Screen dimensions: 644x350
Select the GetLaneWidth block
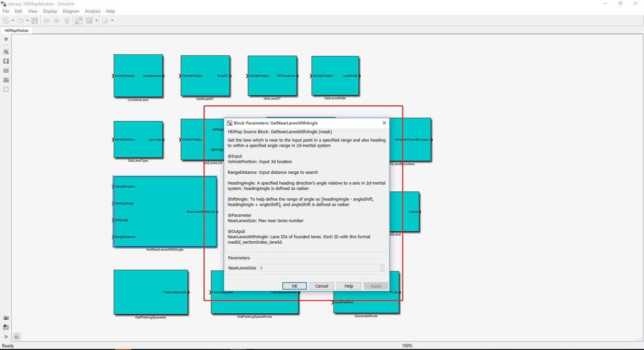tap(335, 76)
